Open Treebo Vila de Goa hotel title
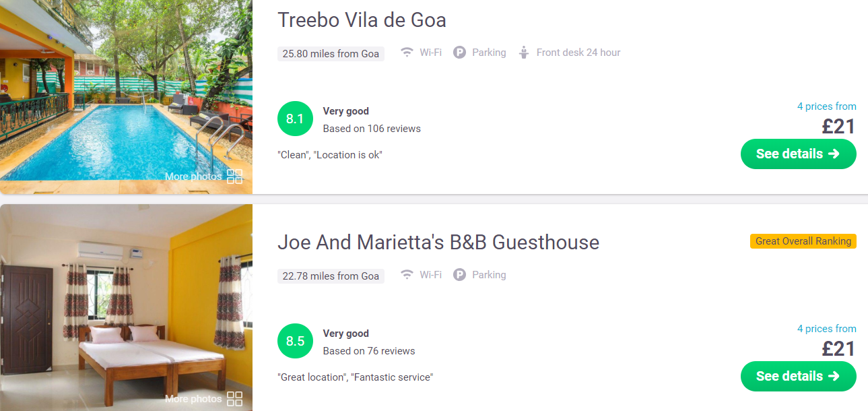Viewport: 868px width, 411px height. coord(362,20)
